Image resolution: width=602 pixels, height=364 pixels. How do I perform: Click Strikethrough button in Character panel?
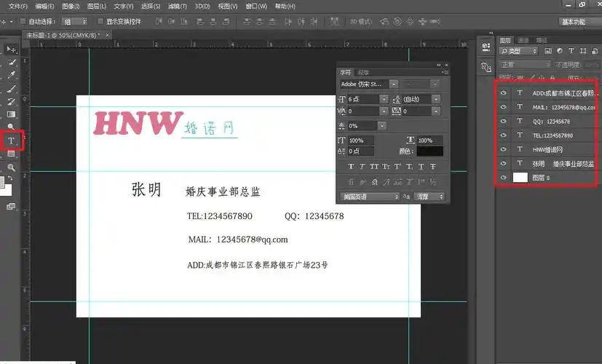pyautogui.click(x=432, y=166)
